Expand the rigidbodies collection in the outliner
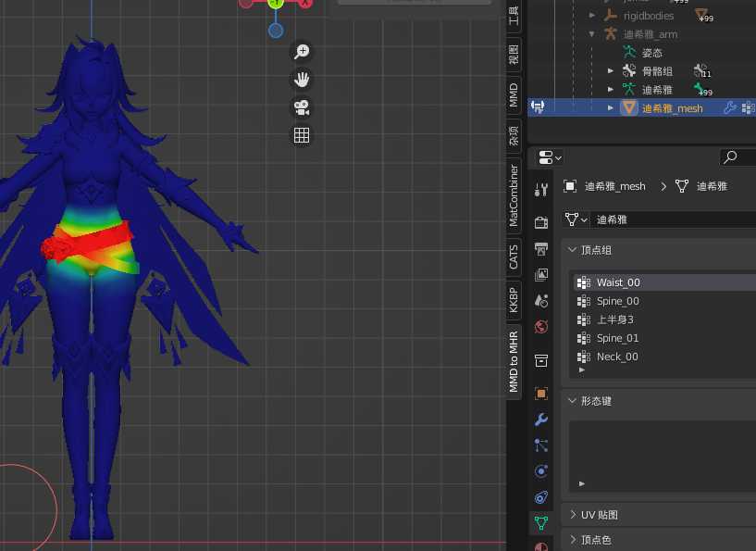This screenshot has width=756, height=551. pyautogui.click(x=593, y=15)
